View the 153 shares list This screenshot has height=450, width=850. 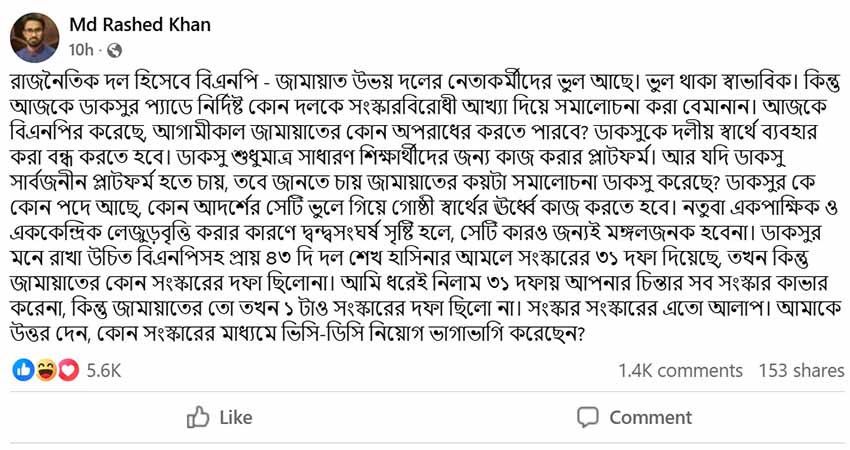tap(801, 370)
